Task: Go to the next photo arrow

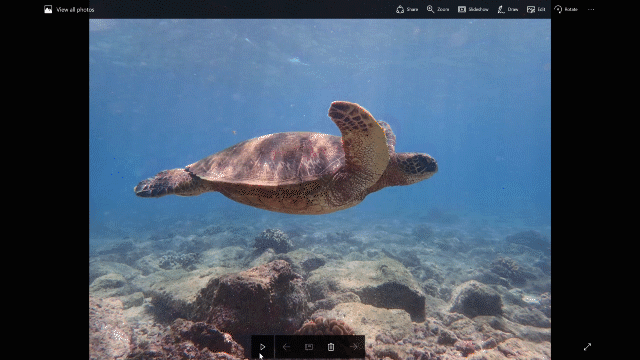Action: tap(353, 347)
